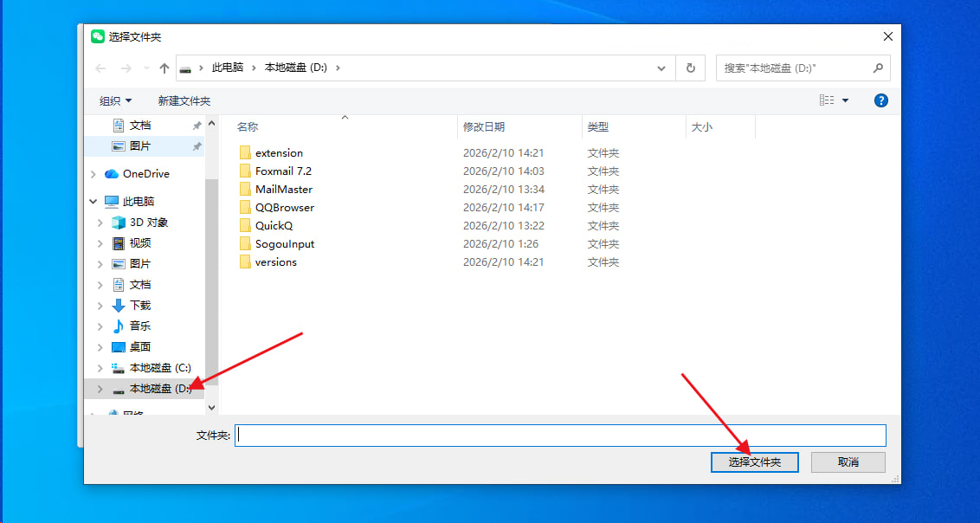This screenshot has width=980, height=523.
Task: Open the 组织 menu
Action: pyautogui.click(x=115, y=101)
